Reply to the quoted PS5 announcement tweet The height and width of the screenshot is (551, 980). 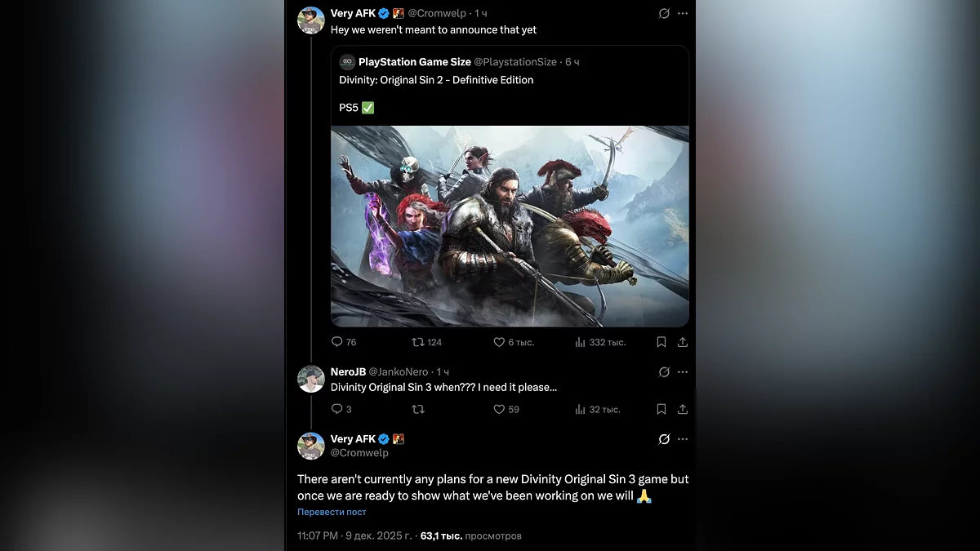(x=337, y=342)
